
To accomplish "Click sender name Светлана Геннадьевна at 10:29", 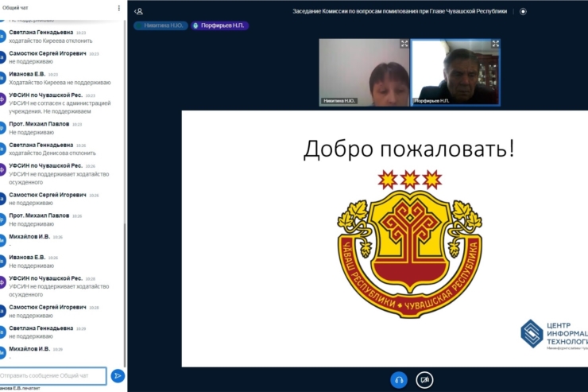I will pos(41,328).
